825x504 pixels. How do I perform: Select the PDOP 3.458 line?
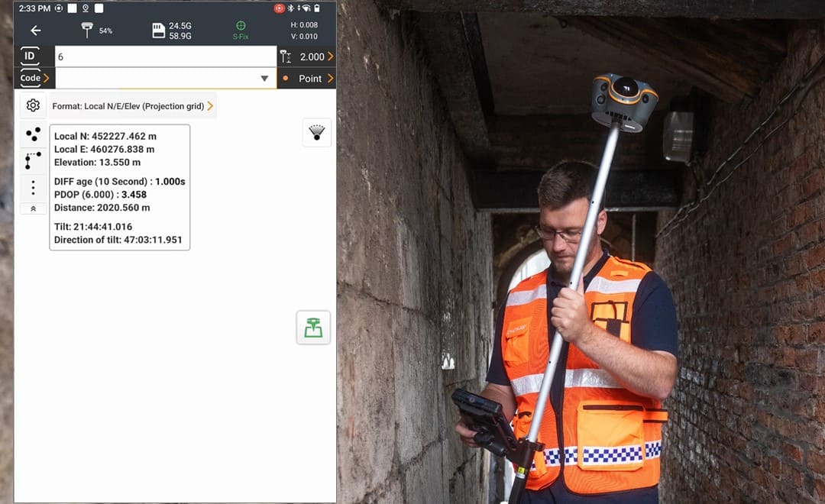(100, 195)
